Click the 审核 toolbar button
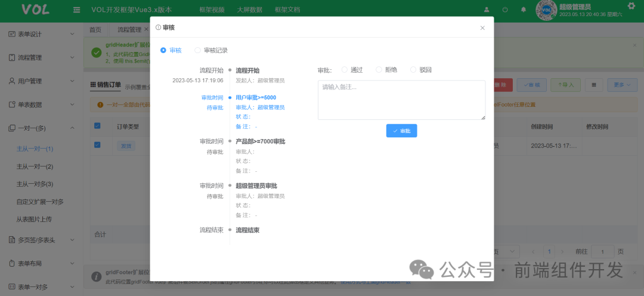Viewport: 644px width, 296px height. pos(531,85)
